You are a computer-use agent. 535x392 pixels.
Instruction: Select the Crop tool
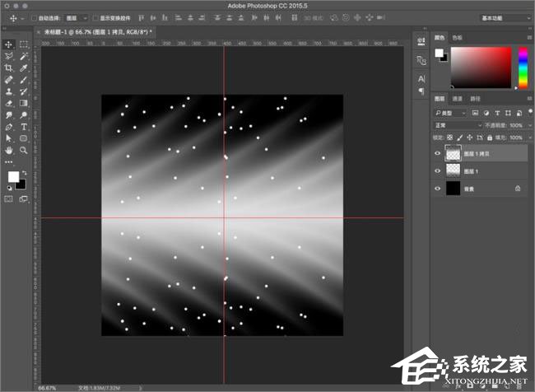(8, 68)
